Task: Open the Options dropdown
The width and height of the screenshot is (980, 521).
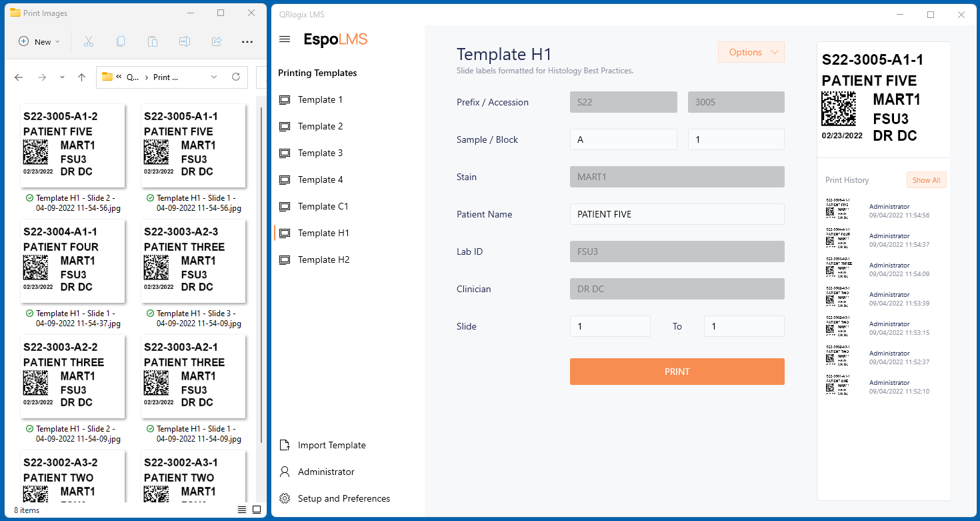Action: [751, 52]
